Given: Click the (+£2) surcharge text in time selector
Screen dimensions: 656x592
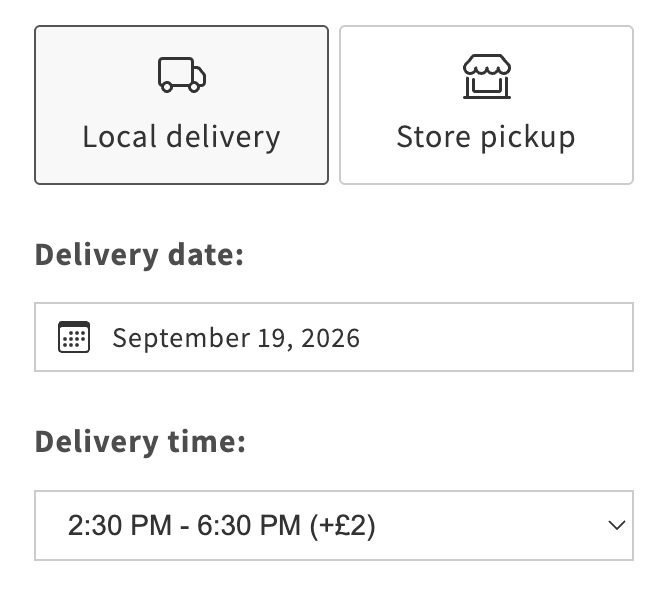Looking at the screenshot, I should point(342,525).
